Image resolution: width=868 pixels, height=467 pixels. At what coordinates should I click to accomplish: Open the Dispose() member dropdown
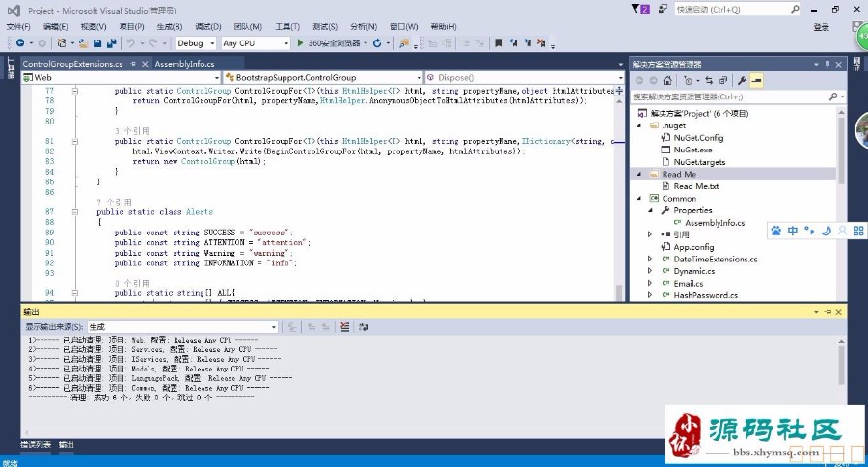pyautogui.click(x=620, y=77)
